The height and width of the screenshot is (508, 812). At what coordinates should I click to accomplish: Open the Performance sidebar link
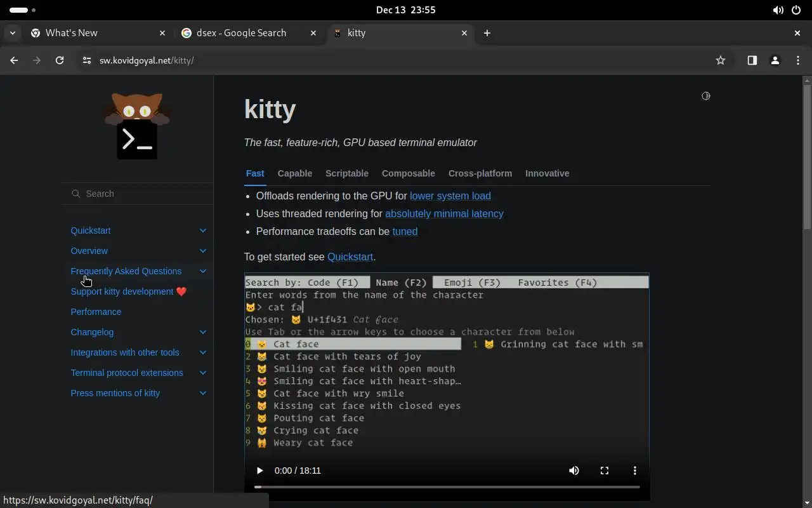coord(96,312)
